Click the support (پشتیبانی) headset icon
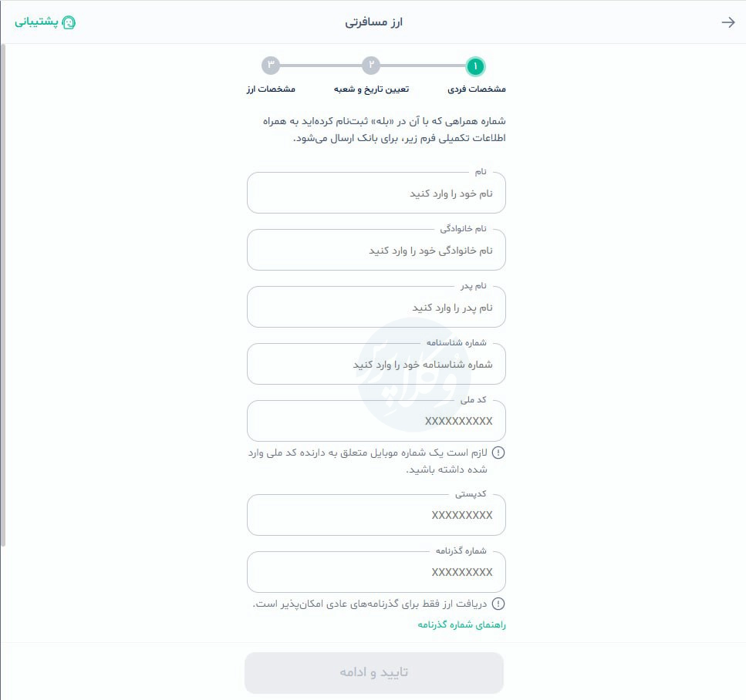Image resolution: width=746 pixels, height=700 pixels. (x=70, y=22)
